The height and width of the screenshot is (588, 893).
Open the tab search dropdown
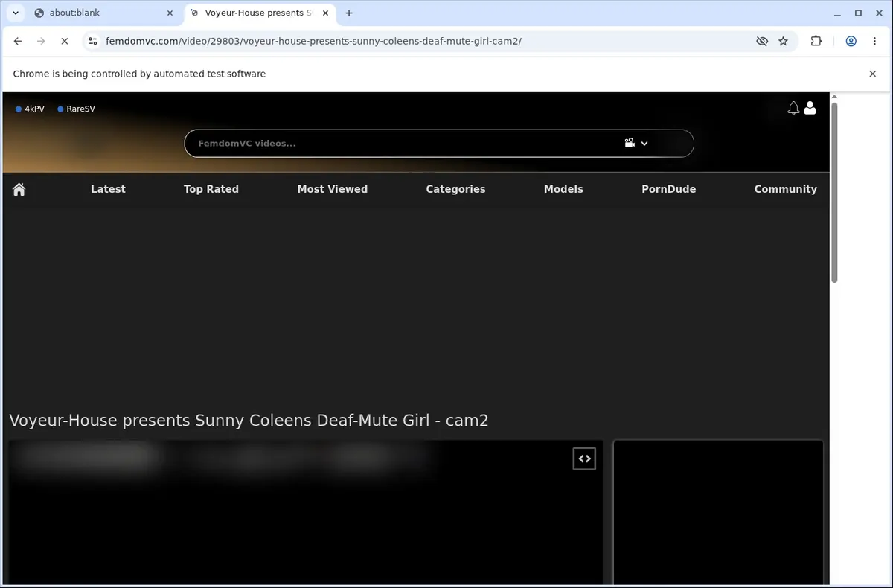coord(16,13)
